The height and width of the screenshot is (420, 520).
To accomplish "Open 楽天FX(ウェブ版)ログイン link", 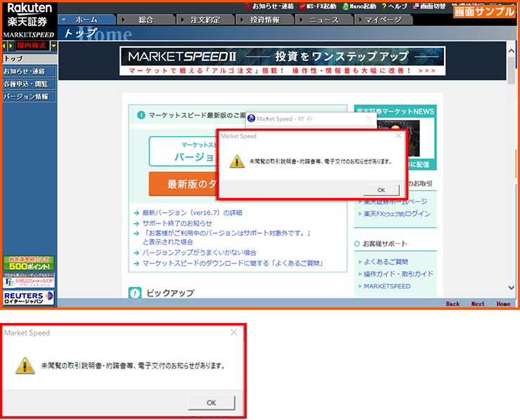I will coord(397,214).
